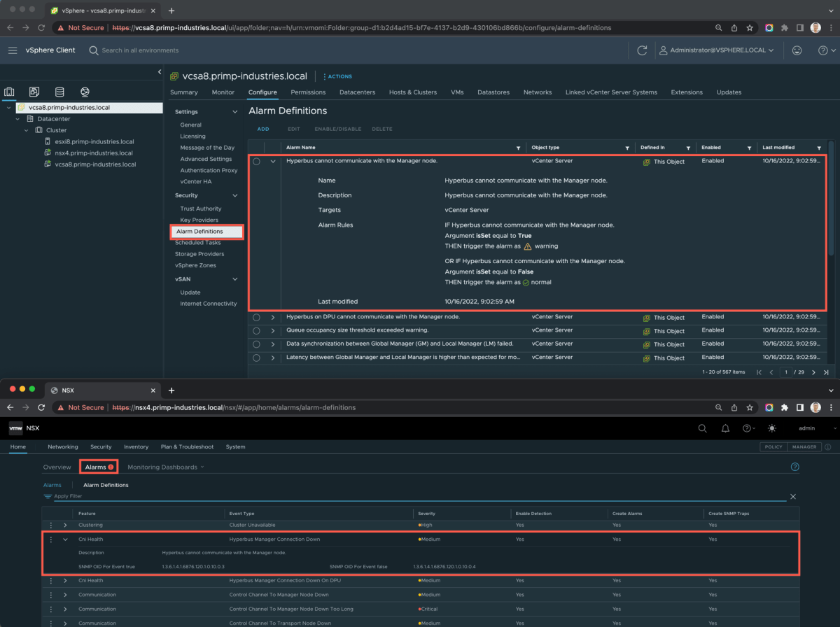Select esxi8.primp-industries.local host in tree
The image size is (840, 627).
94,141
